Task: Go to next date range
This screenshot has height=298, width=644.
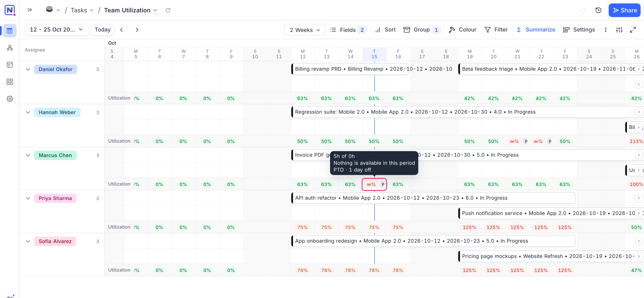Action: point(137,30)
